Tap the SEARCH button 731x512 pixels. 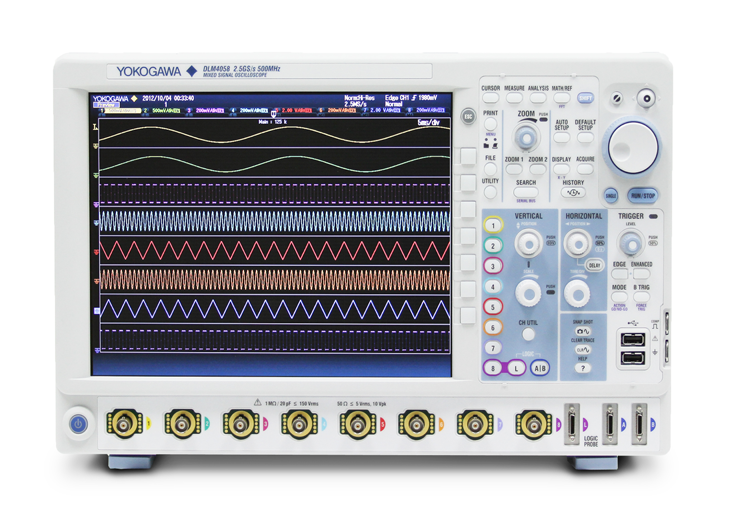tap(526, 192)
